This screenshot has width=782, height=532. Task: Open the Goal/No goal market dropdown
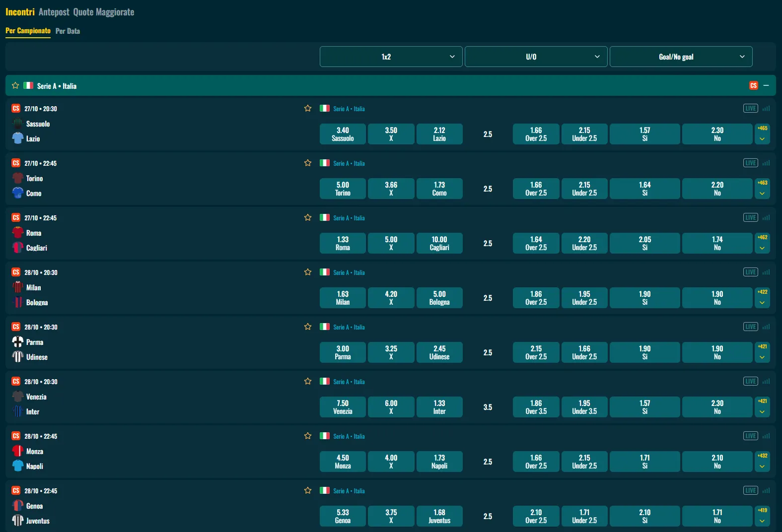point(681,57)
